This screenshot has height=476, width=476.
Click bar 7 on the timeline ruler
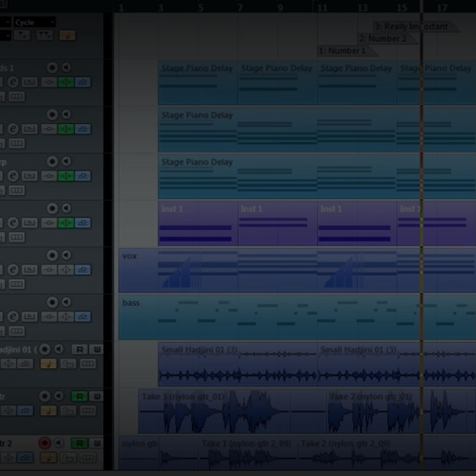(x=240, y=8)
